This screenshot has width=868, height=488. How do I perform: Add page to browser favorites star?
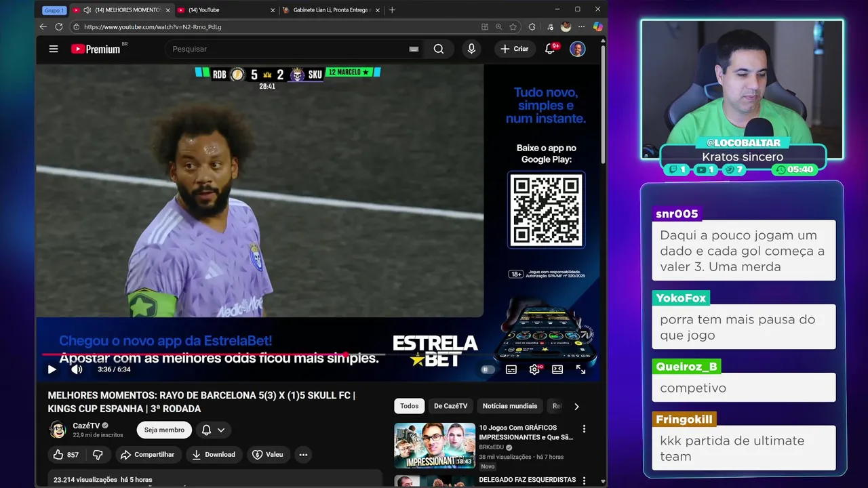coord(513,26)
